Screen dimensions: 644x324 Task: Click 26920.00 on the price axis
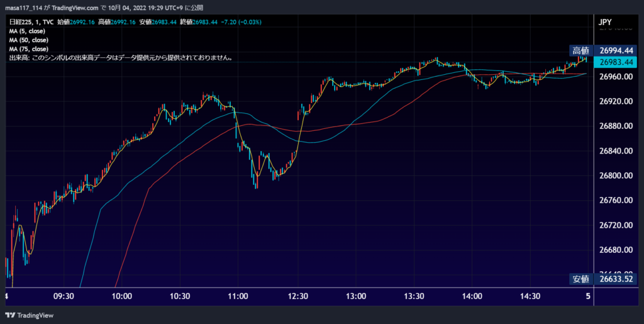[x=616, y=101]
